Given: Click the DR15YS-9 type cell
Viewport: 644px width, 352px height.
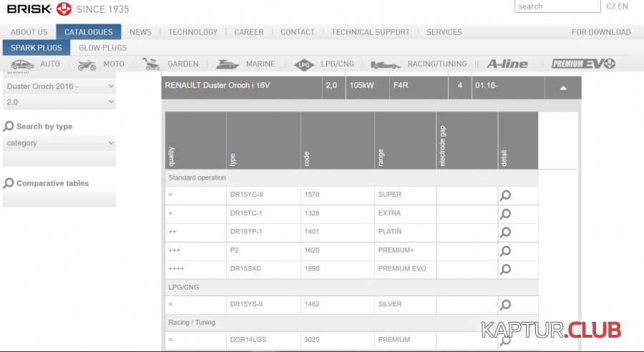Looking at the screenshot, I should 263,305.
